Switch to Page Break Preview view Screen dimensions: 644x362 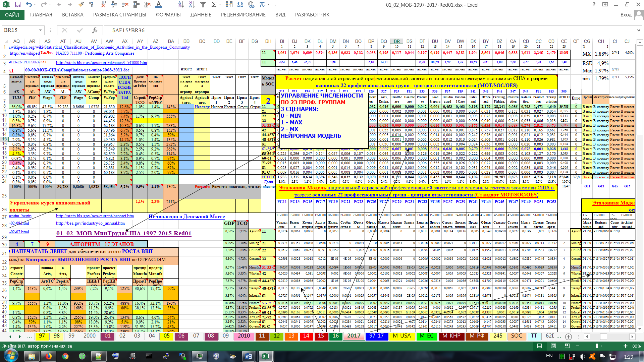[567, 346]
